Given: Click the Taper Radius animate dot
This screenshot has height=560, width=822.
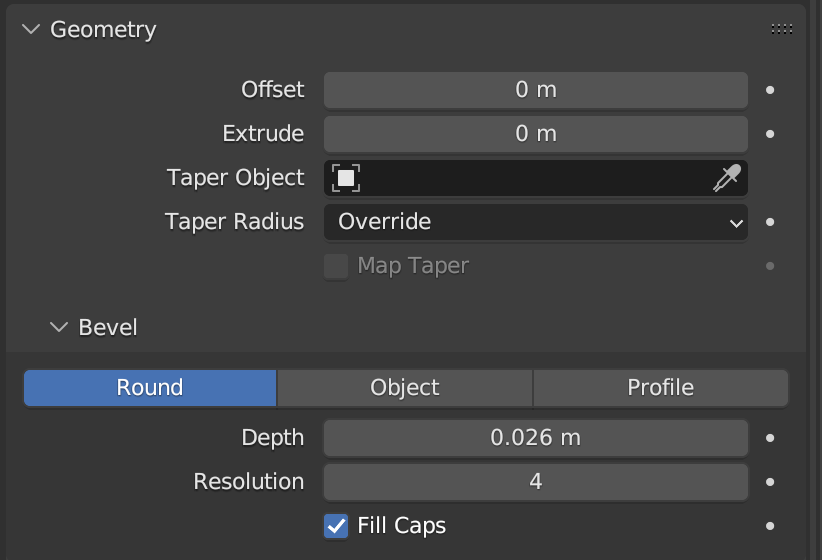Looking at the screenshot, I should click(770, 222).
